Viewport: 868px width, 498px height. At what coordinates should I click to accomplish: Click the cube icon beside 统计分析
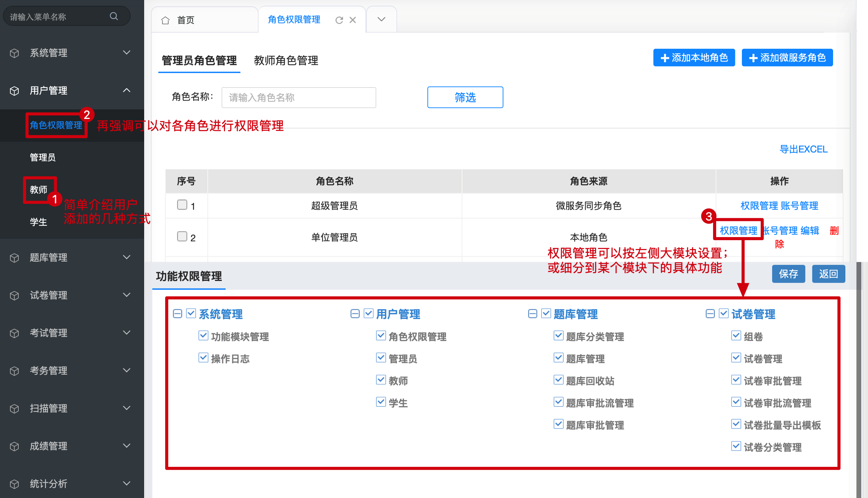click(15, 484)
